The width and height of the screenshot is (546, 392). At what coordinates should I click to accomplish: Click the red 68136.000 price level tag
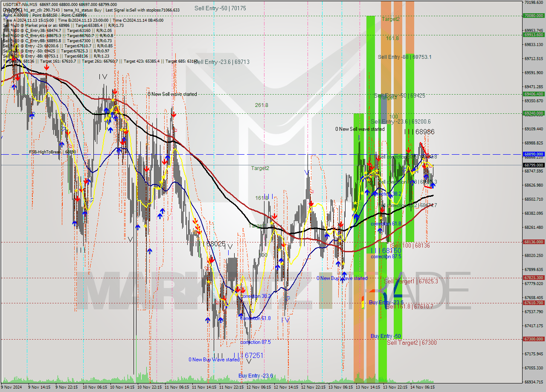coord(533,242)
